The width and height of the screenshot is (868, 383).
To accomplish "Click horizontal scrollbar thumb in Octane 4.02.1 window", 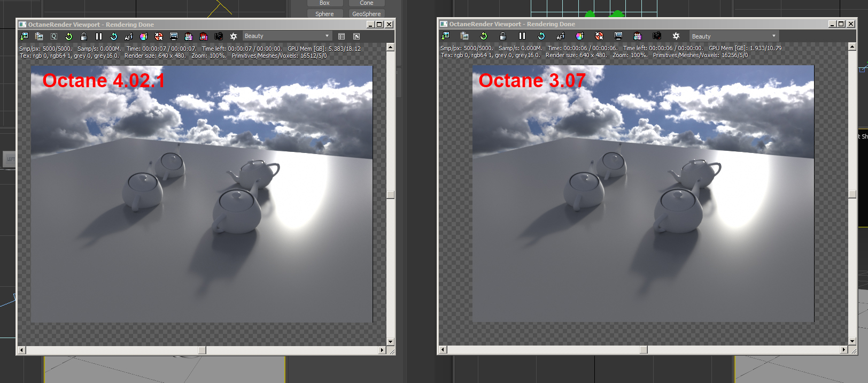I will 202,350.
